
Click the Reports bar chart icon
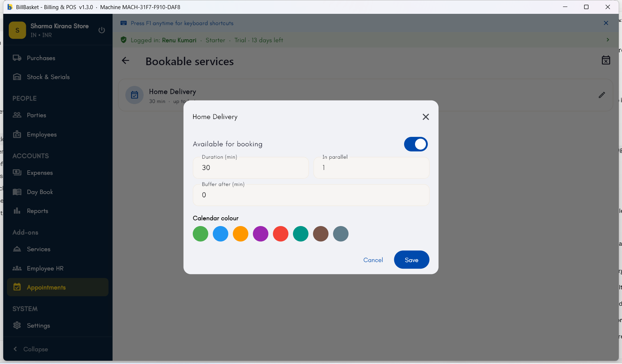17,211
